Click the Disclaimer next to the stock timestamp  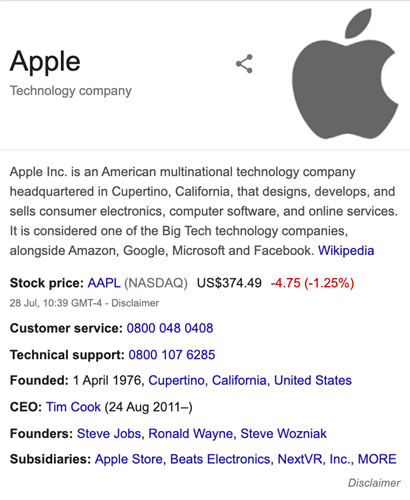(135, 303)
